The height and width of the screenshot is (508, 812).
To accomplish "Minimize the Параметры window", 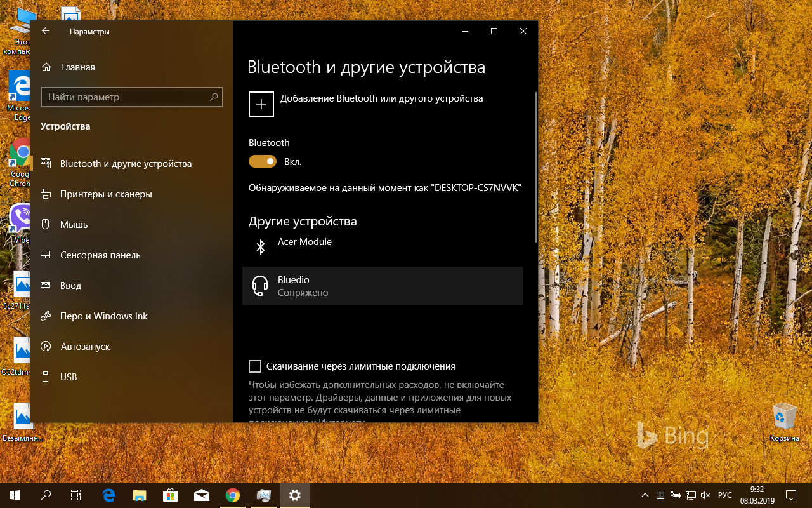I will tap(465, 31).
